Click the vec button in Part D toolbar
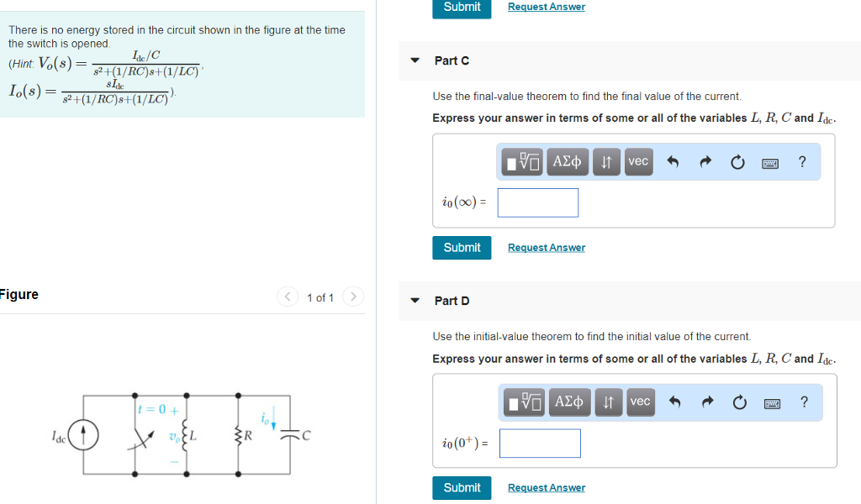The image size is (861, 504). pyautogui.click(x=640, y=402)
